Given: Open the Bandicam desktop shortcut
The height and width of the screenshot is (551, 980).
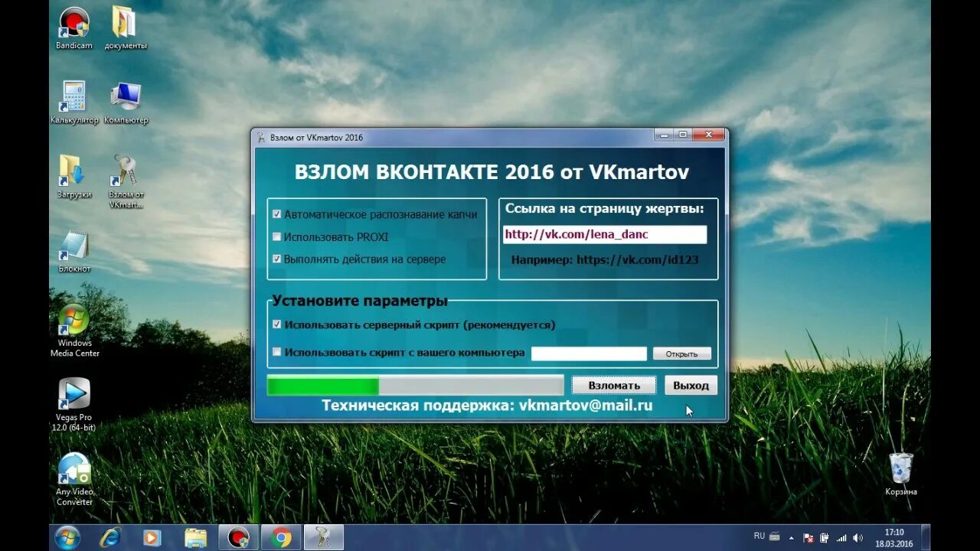Looking at the screenshot, I should [73, 28].
